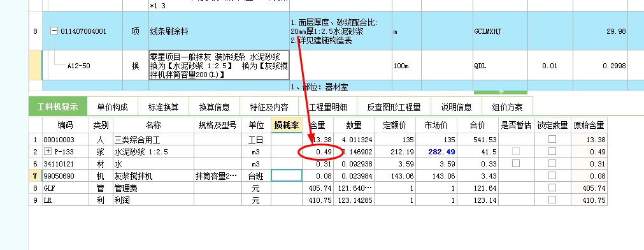Select 数量 cell 4.011324

click(x=354, y=140)
